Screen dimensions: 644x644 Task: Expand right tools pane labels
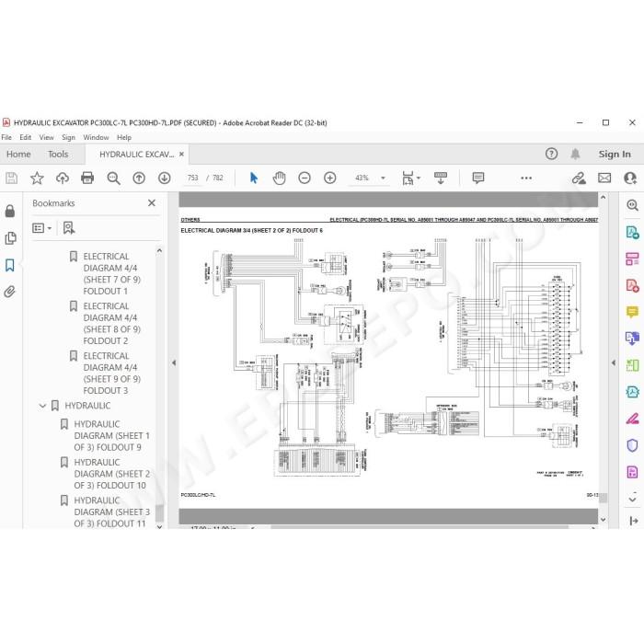[633, 521]
